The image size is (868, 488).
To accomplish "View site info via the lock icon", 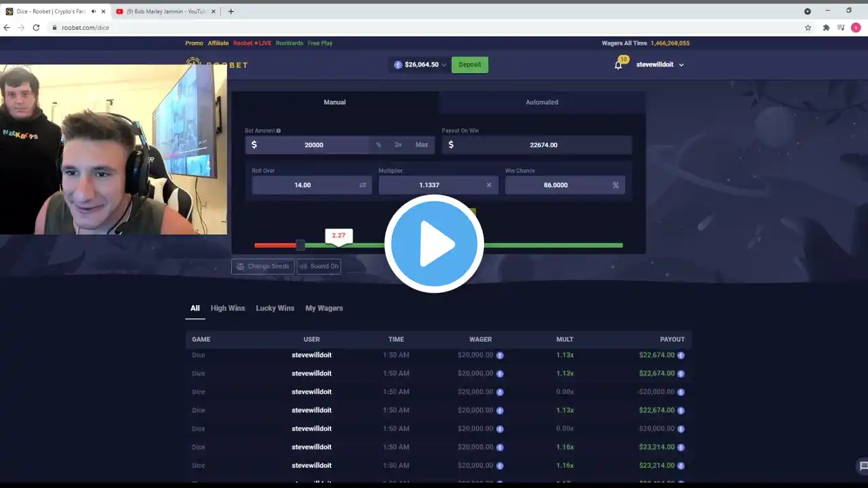I will coord(55,28).
